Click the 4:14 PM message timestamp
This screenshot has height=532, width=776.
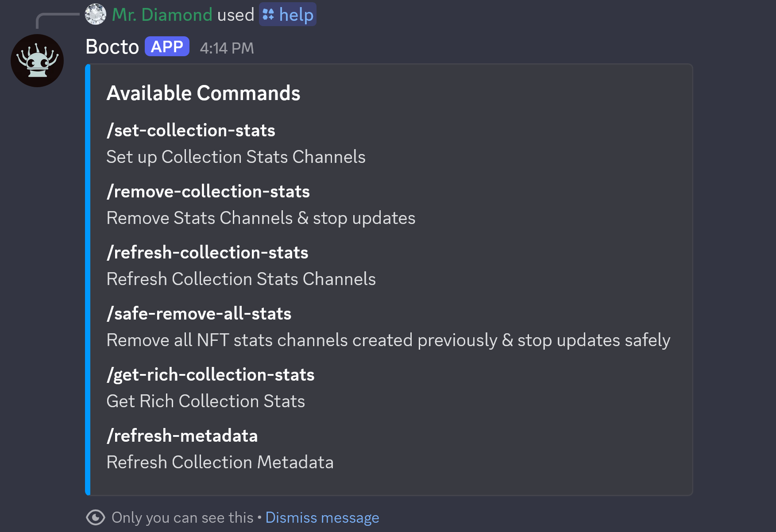click(x=227, y=48)
